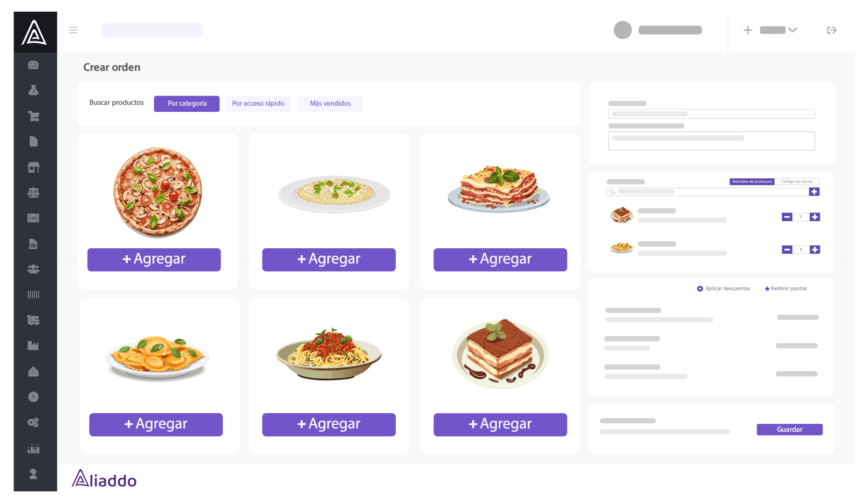
Task: Open the balance scale sidebar icon
Action: coord(33,192)
